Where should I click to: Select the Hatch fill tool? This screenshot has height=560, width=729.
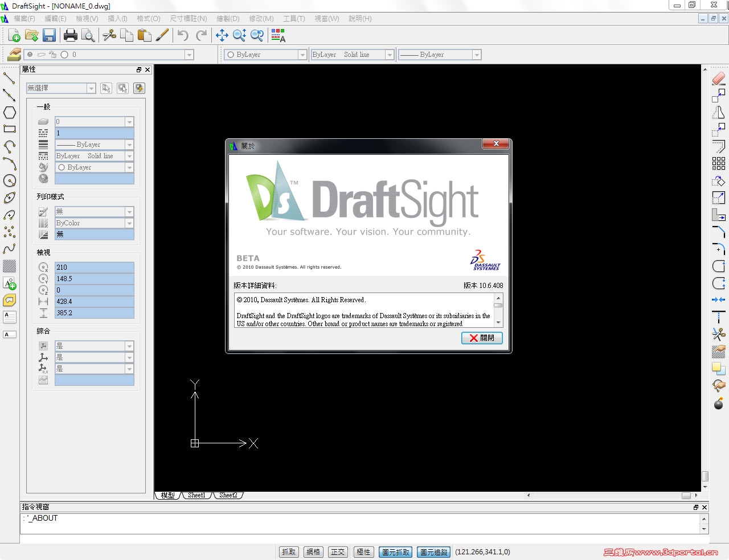tap(10, 266)
